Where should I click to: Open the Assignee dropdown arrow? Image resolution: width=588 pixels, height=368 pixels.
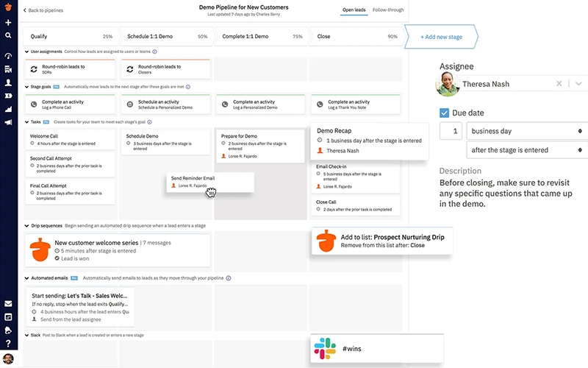(x=578, y=84)
